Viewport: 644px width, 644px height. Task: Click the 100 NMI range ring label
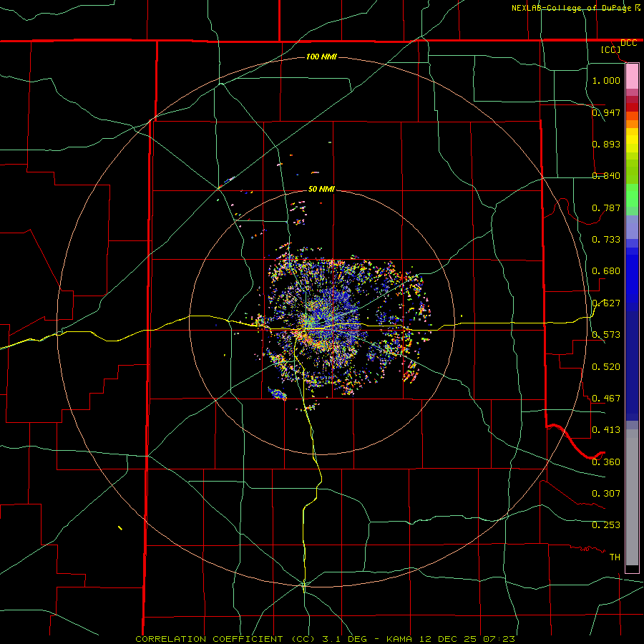(x=321, y=57)
